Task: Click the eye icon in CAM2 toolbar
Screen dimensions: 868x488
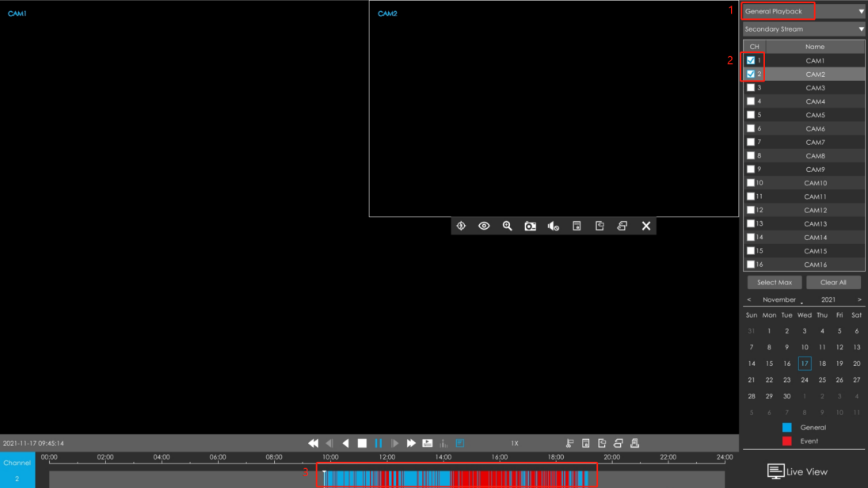Action: coord(484,226)
